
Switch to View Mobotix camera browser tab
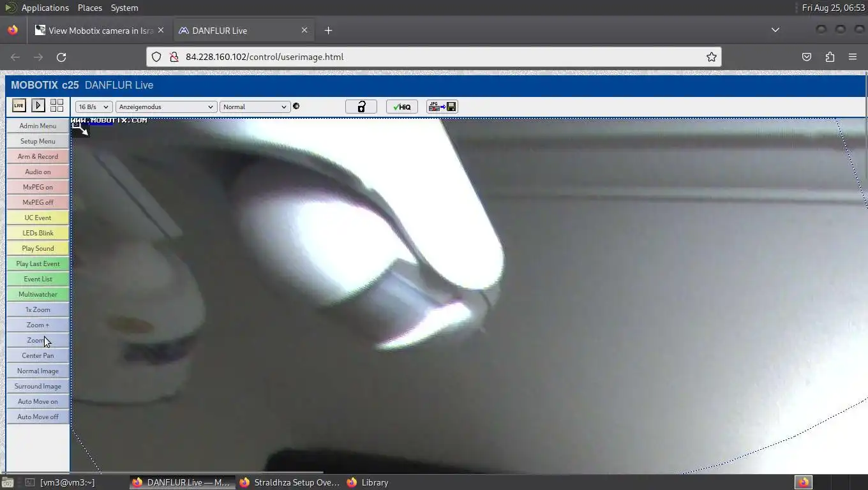(x=100, y=30)
